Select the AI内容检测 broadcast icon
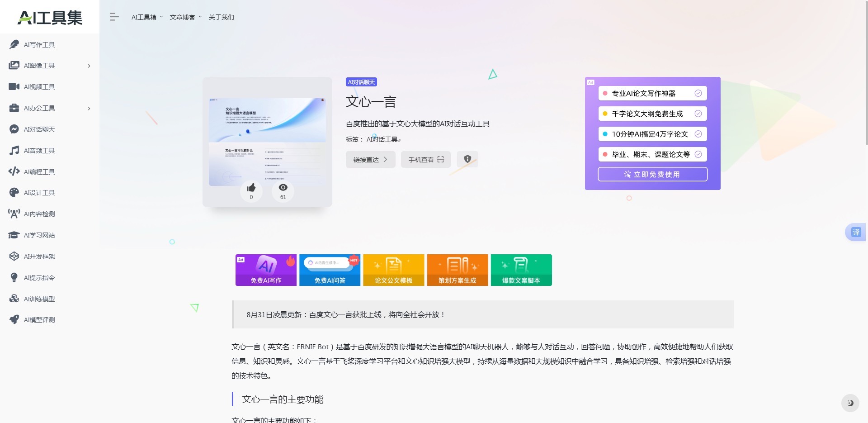 (14, 214)
